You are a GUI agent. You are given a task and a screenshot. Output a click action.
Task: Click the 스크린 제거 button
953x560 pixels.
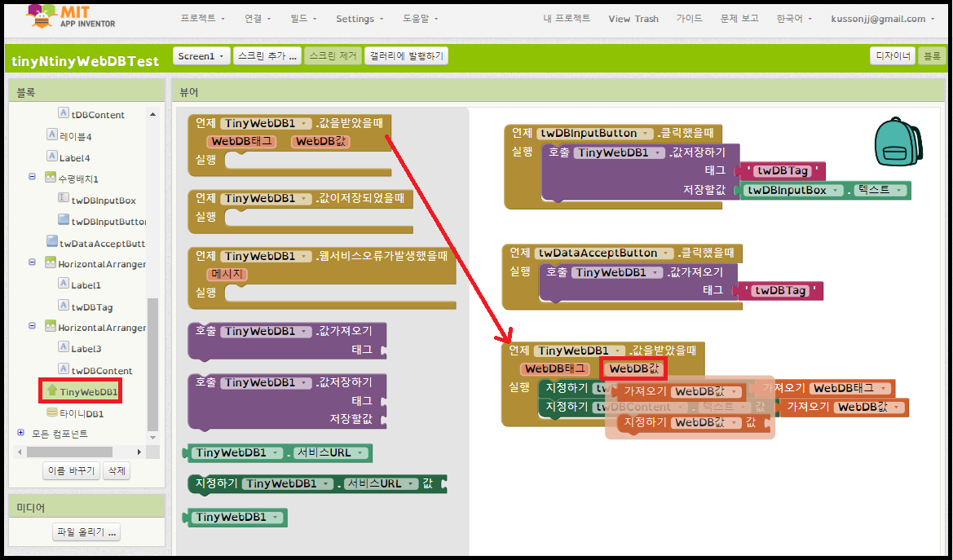(333, 56)
